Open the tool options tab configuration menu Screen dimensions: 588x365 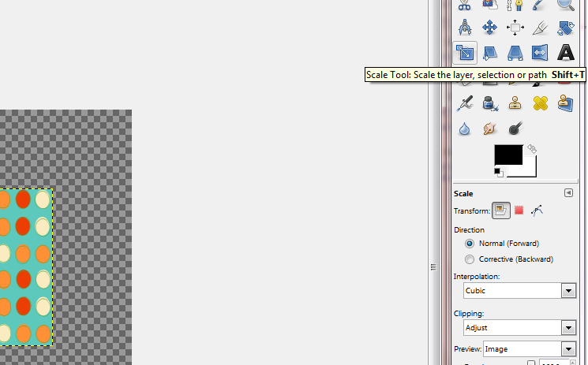coord(568,193)
